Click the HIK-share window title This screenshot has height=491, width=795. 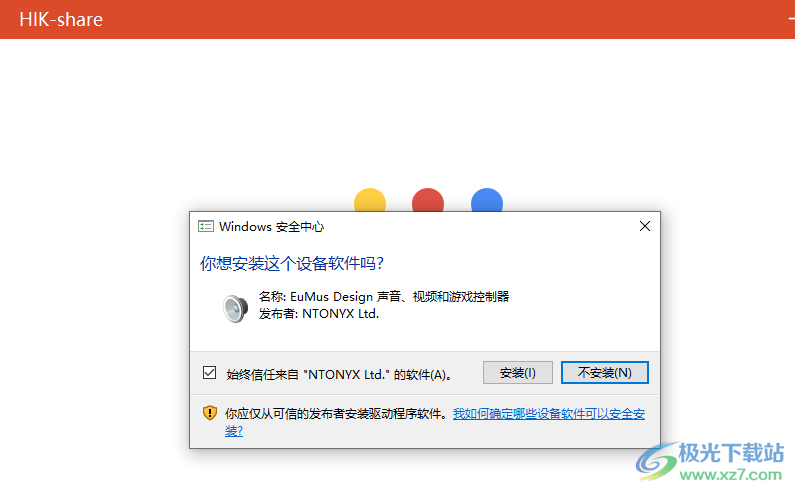point(61,20)
